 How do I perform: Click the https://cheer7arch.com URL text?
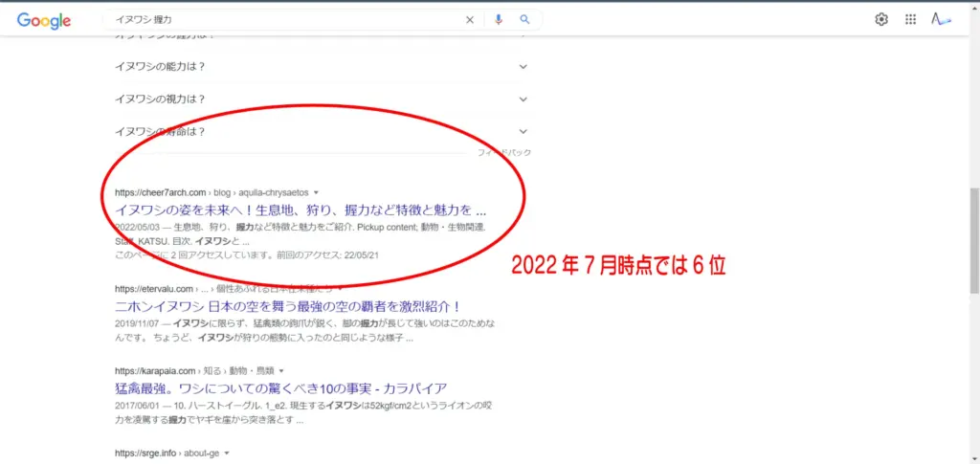point(161,192)
